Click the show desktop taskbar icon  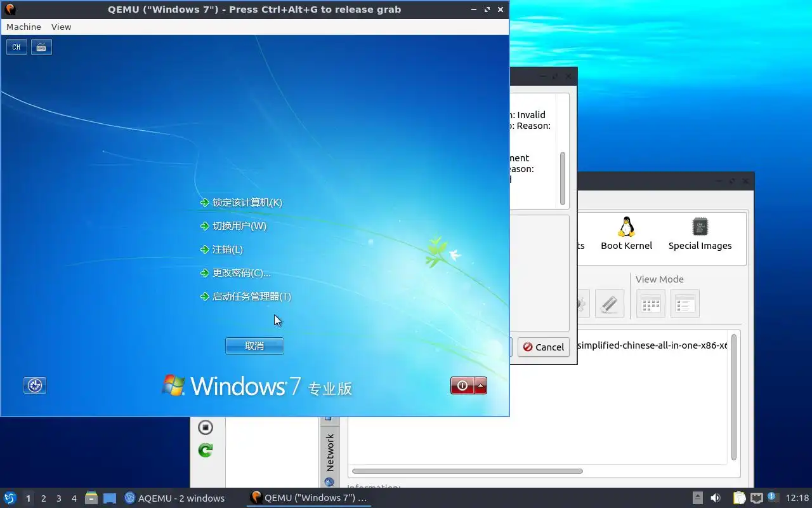(110, 498)
